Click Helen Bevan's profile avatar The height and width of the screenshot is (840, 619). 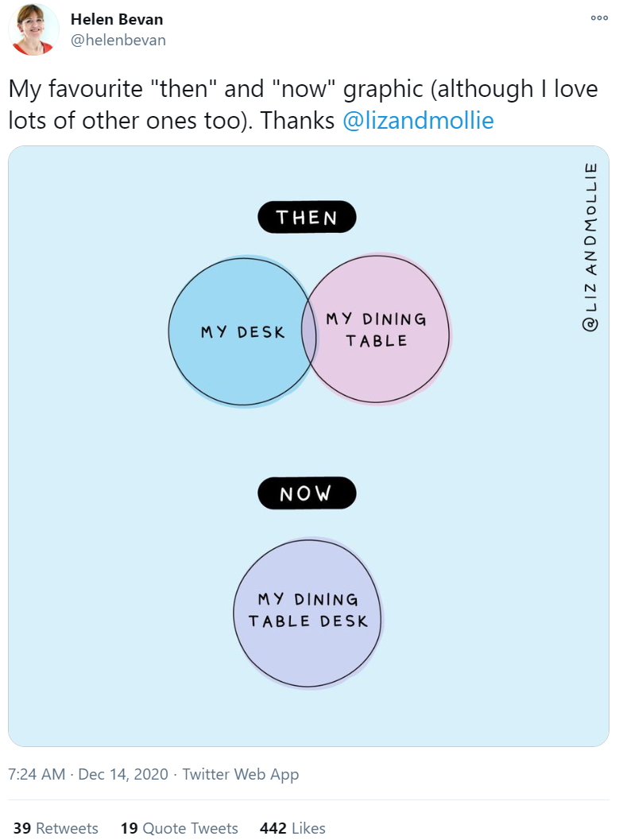click(x=33, y=30)
